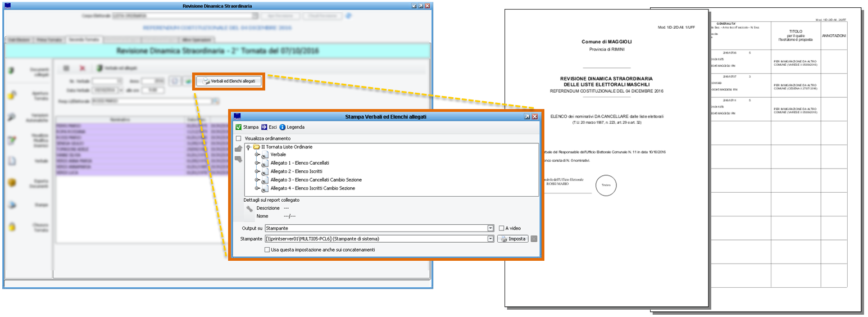Screen dimensions: 868x317
Task: Click the Stampa green check icon
Action: (239, 127)
